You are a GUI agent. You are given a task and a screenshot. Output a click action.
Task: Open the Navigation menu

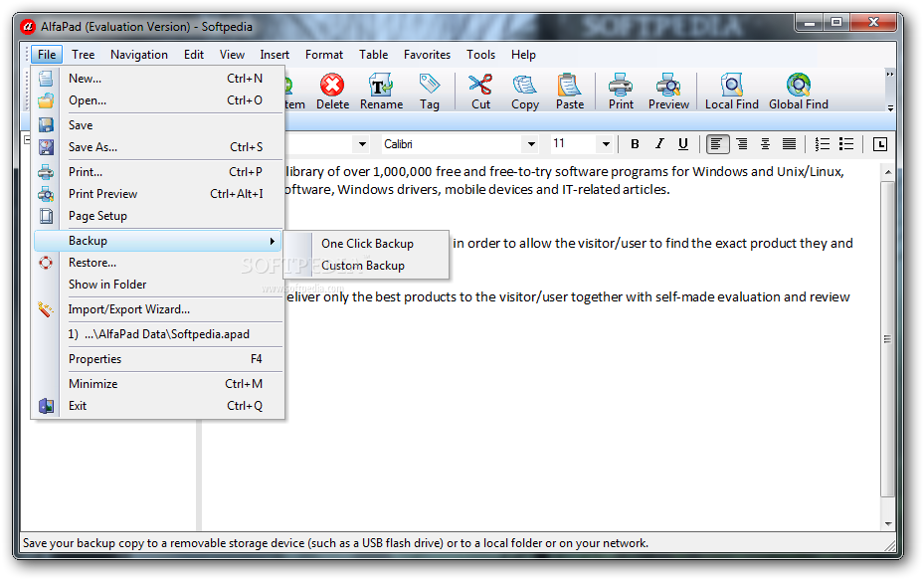coord(139,55)
